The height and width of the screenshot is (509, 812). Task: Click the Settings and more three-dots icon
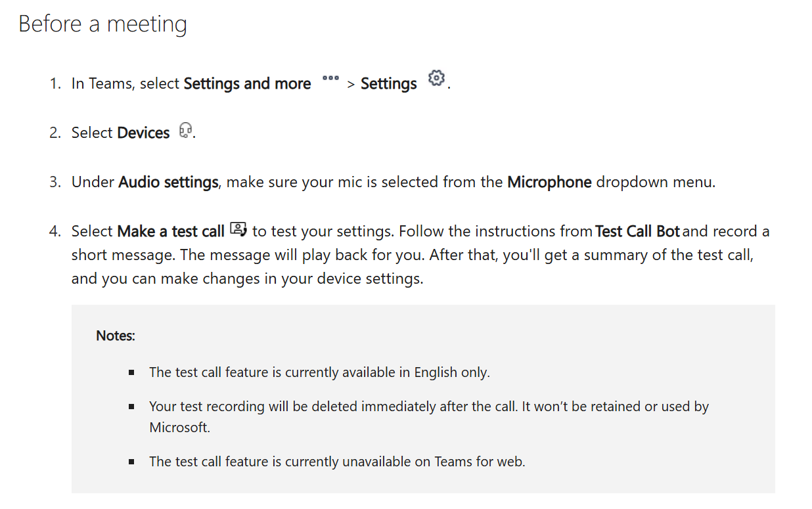pos(330,78)
